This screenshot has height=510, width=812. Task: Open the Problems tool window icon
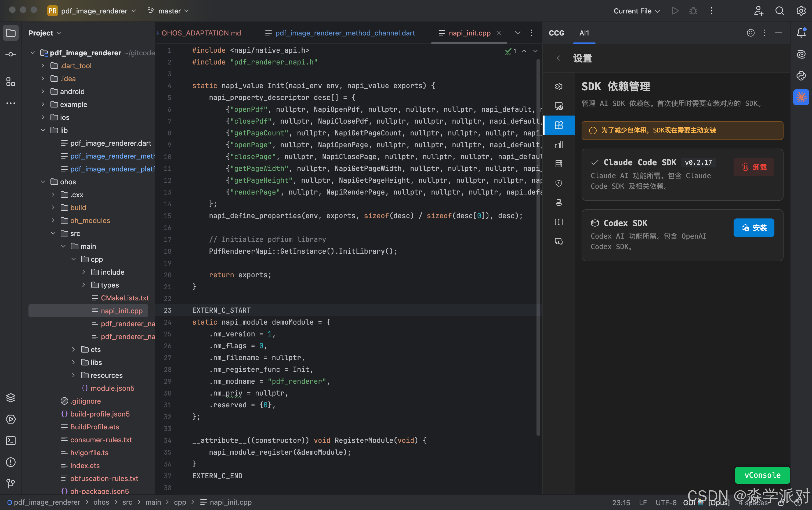click(11, 462)
